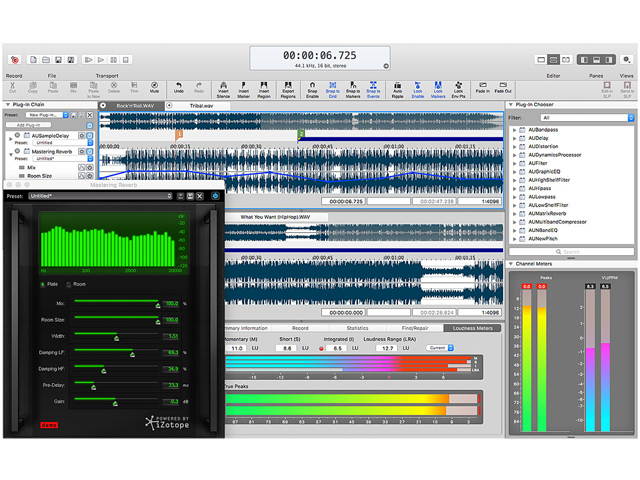
Task: Collapse the Plug-in Chain panel
Action: [x=7, y=104]
